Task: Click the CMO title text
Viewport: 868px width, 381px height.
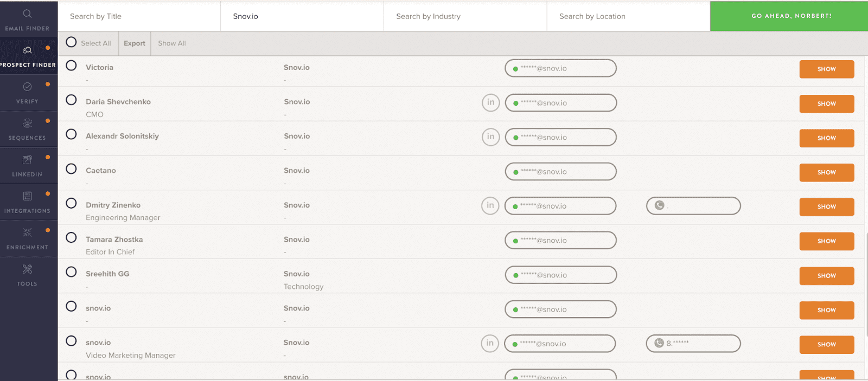Action: [x=94, y=114]
